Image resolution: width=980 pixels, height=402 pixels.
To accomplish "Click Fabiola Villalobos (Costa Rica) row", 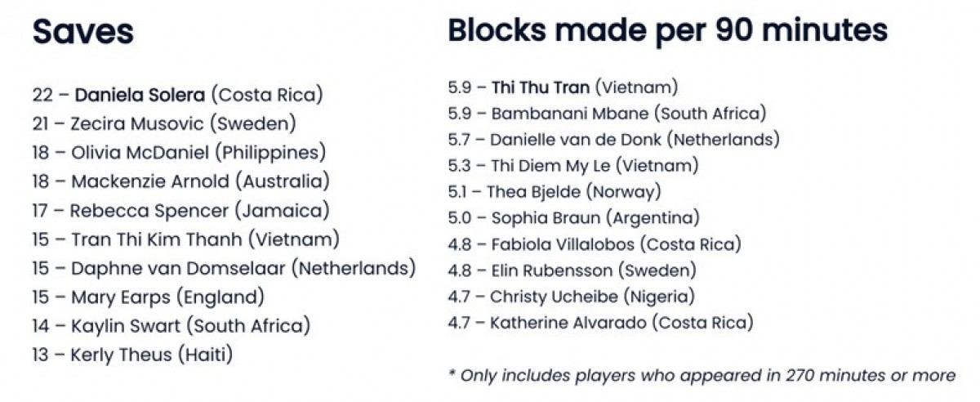I will tap(595, 244).
